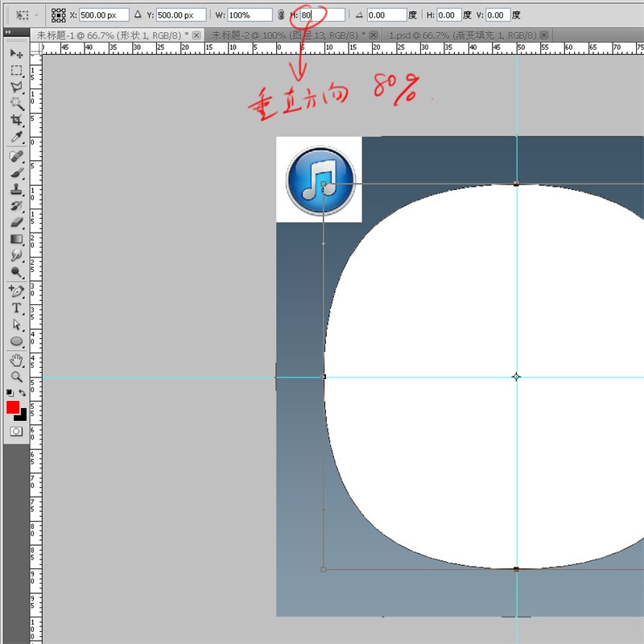Select the Rectangular Marquee tool

click(x=16, y=69)
